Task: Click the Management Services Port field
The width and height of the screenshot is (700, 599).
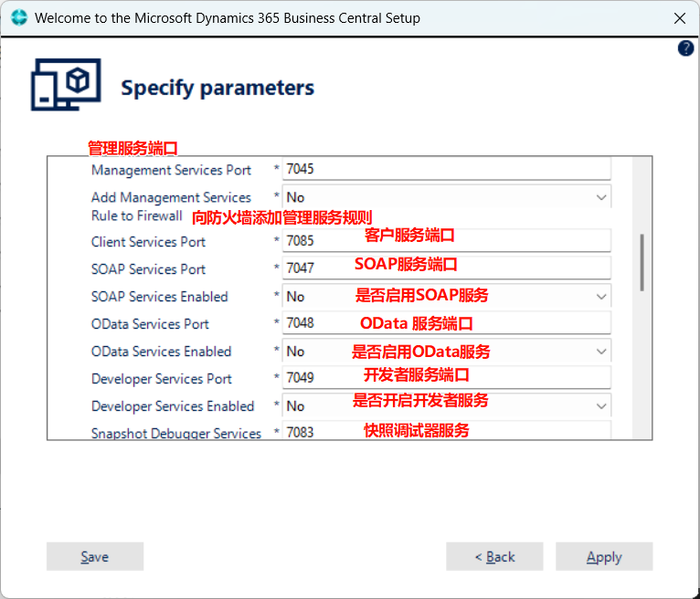Action: click(447, 169)
